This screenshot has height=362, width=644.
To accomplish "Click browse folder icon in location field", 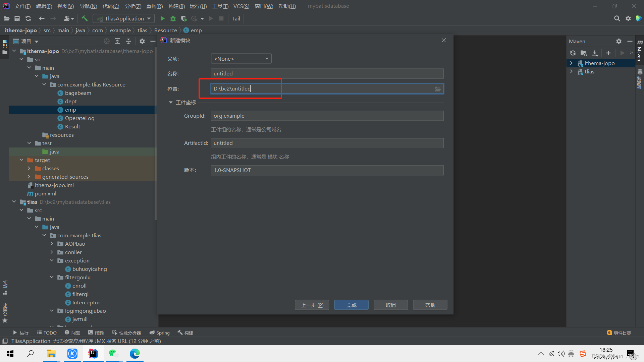I will (x=437, y=89).
